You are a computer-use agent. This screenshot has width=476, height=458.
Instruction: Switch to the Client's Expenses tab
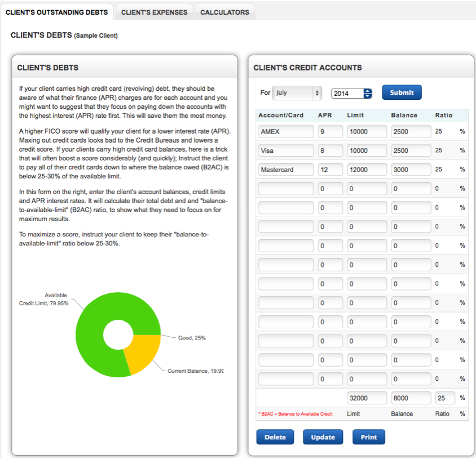click(x=154, y=12)
